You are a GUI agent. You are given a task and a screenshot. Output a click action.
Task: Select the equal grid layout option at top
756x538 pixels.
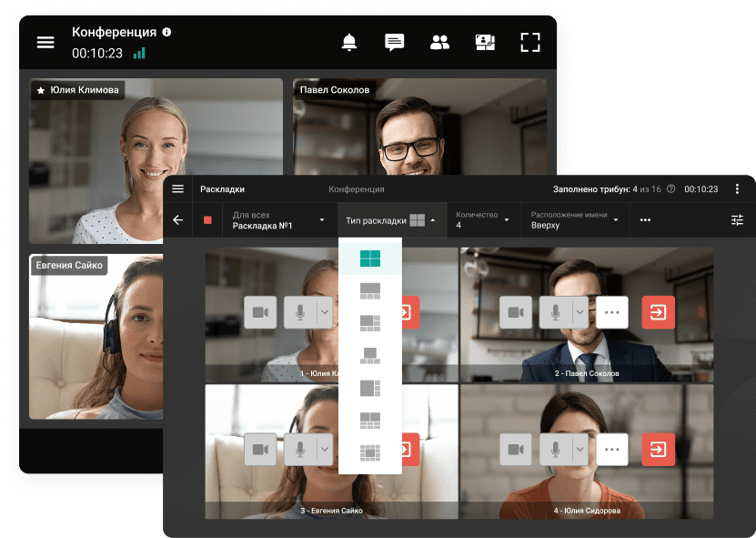coord(369,258)
